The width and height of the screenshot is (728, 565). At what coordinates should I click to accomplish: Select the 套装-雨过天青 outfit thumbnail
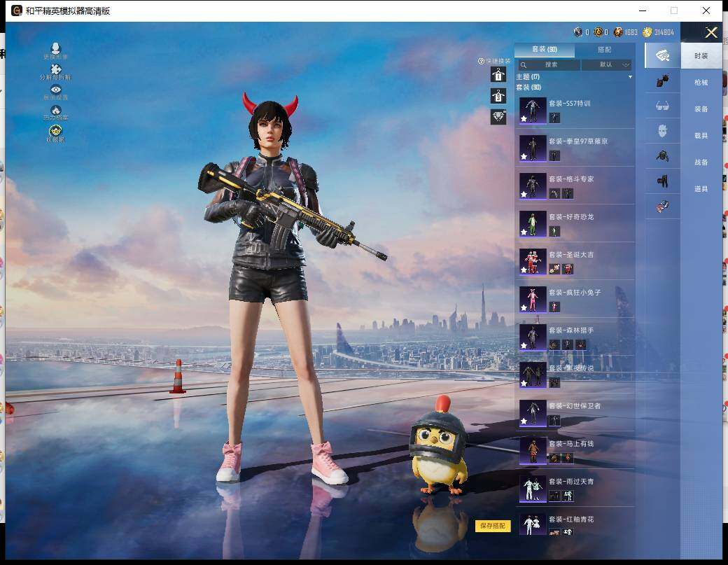point(533,489)
